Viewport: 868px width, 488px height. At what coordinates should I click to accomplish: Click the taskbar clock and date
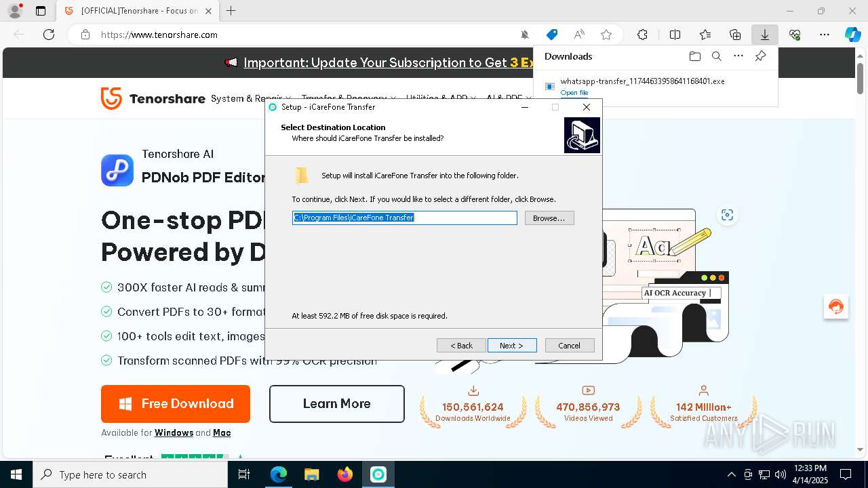(x=810, y=474)
